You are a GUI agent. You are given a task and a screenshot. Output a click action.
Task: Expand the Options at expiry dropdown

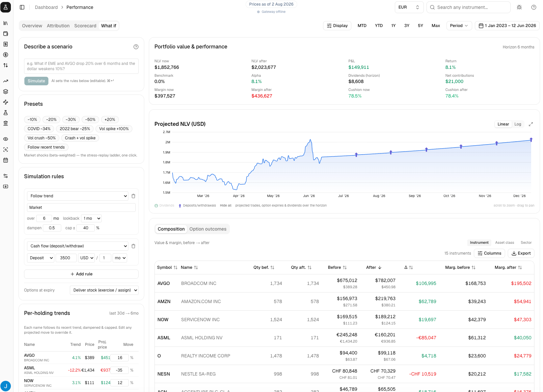104,290
